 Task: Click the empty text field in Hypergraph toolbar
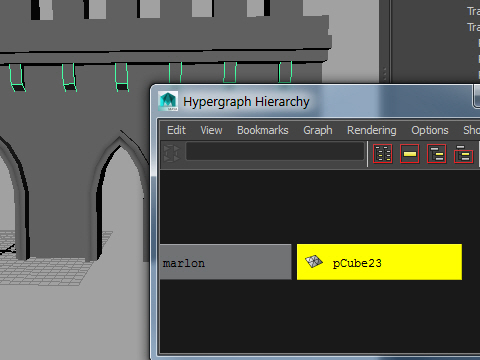[x=275, y=151]
